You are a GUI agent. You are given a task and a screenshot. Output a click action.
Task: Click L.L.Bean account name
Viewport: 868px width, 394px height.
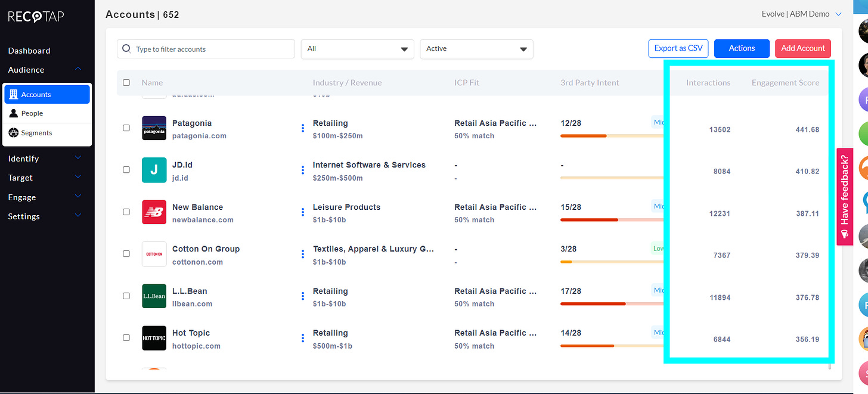[190, 291]
